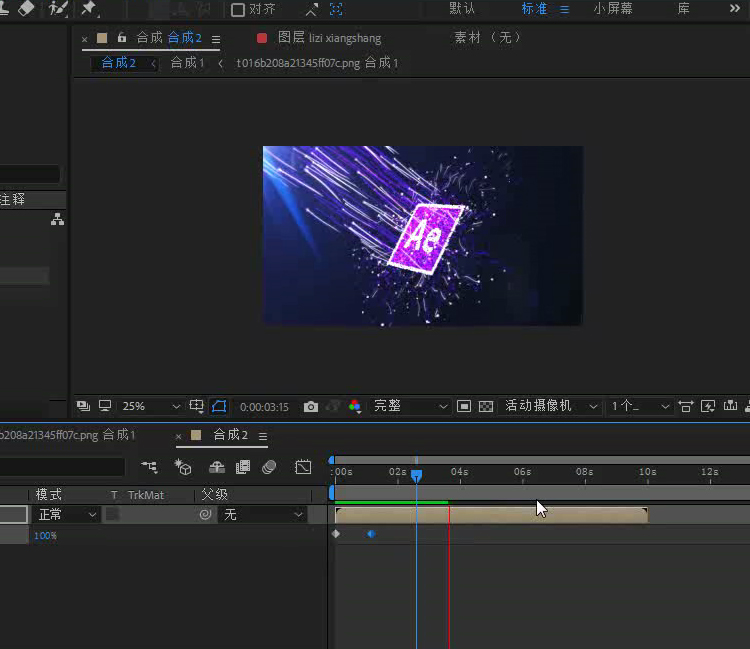Click the composition mini-flowchart icon

(x=149, y=467)
